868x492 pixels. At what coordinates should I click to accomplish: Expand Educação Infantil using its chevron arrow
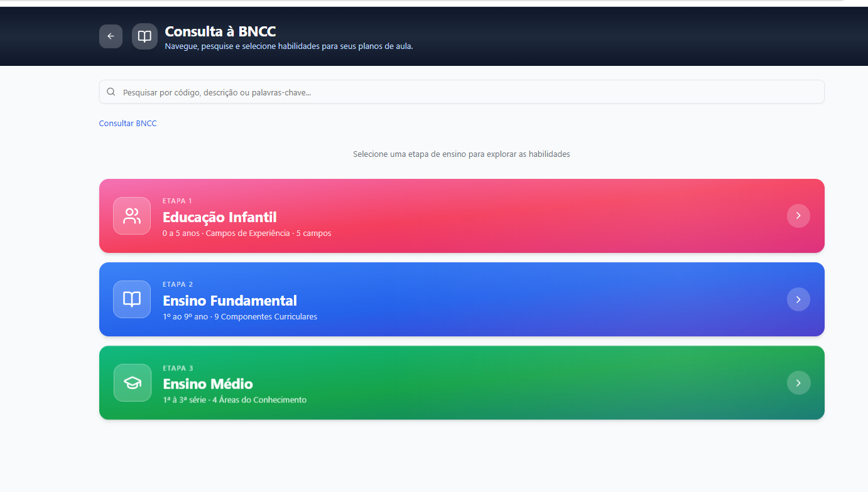click(x=798, y=216)
